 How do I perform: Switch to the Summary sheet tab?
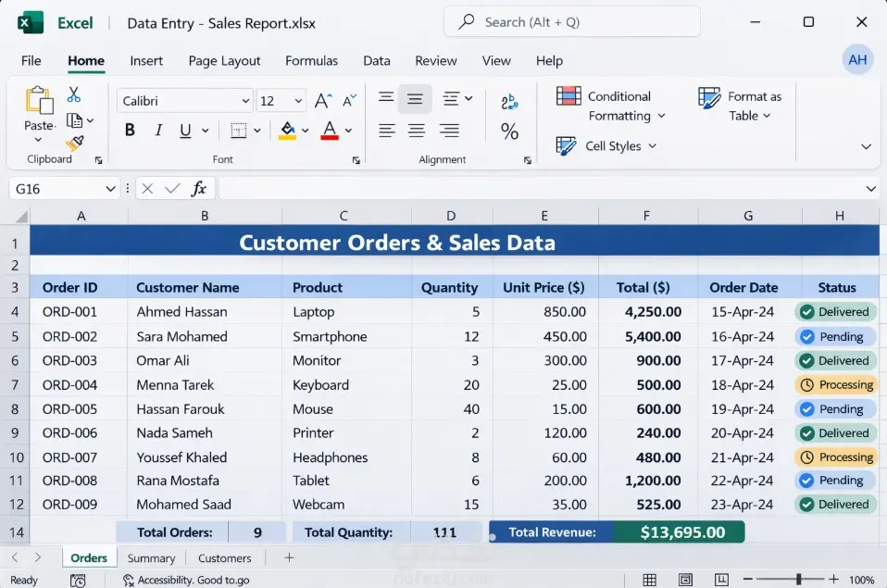(x=151, y=558)
